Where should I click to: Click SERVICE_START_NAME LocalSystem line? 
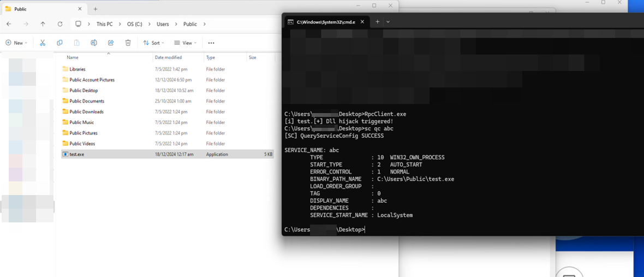pyautogui.click(x=361, y=215)
